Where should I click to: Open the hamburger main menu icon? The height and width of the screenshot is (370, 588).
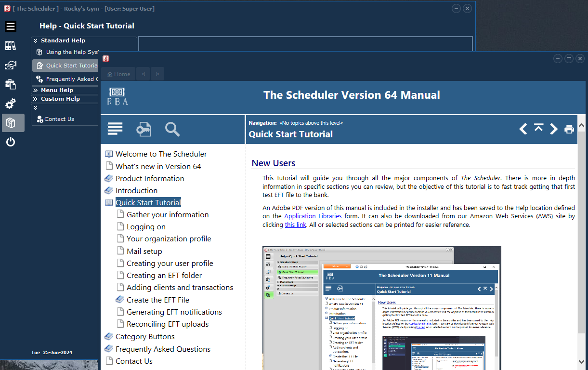tap(11, 26)
